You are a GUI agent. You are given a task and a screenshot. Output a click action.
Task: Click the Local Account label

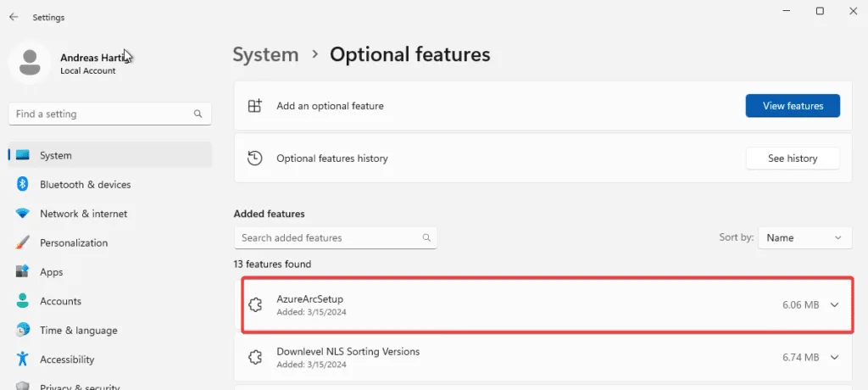click(x=88, y=71)
